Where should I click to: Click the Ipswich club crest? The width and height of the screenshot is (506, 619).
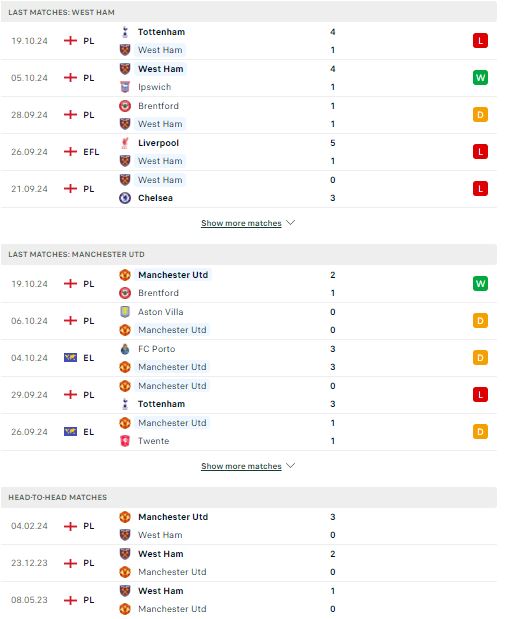tap(125, 87)
